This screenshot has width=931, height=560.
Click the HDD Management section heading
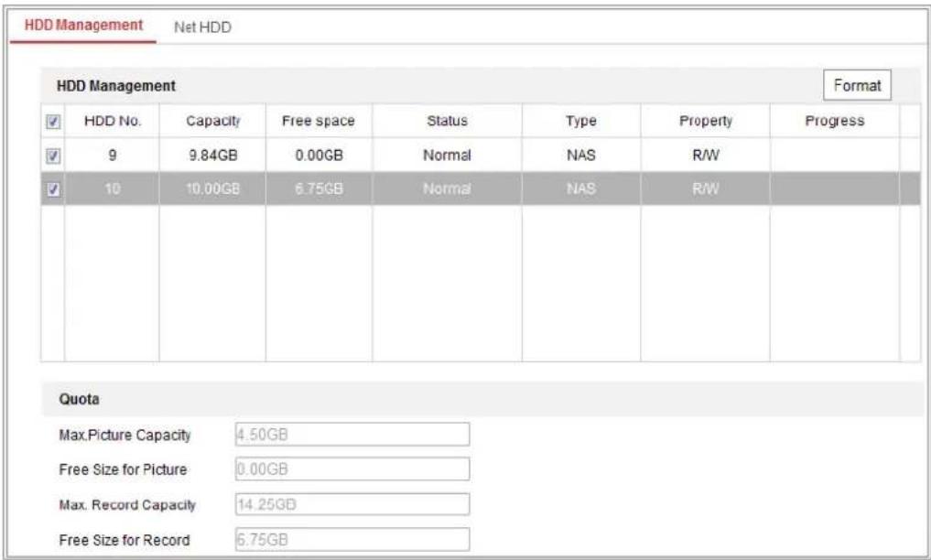116,86
